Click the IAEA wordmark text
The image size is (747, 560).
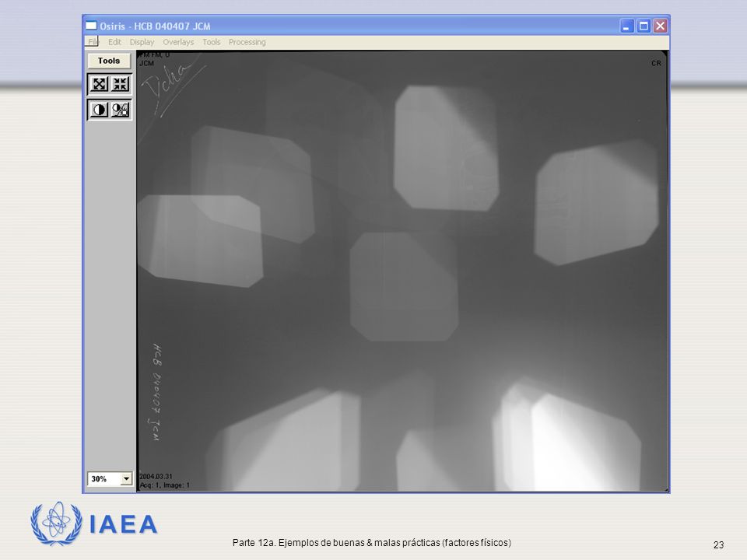pyautogui.click(x=124, y=524)
